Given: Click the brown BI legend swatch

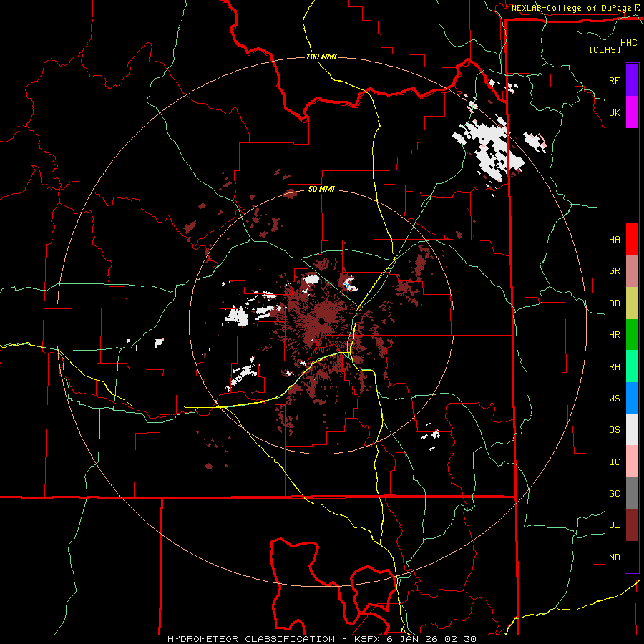Looking at the screenshot, I should [632, 525].
